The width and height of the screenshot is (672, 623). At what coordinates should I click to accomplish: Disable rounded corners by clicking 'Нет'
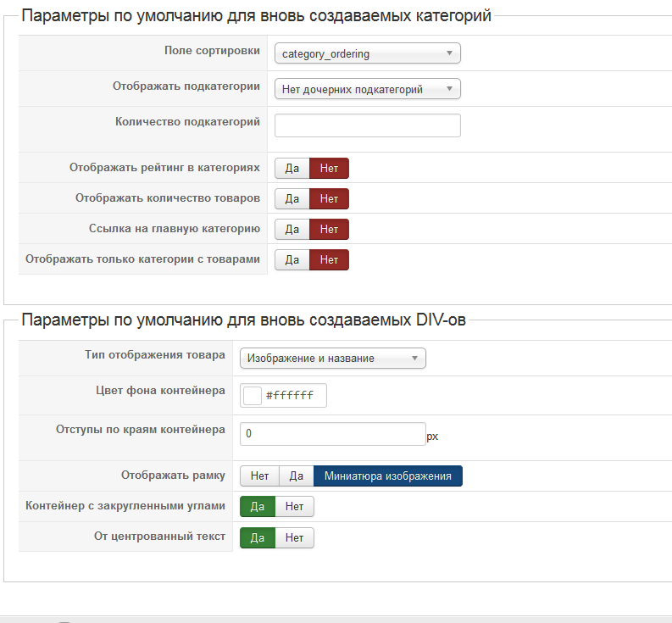click(294, 507)
